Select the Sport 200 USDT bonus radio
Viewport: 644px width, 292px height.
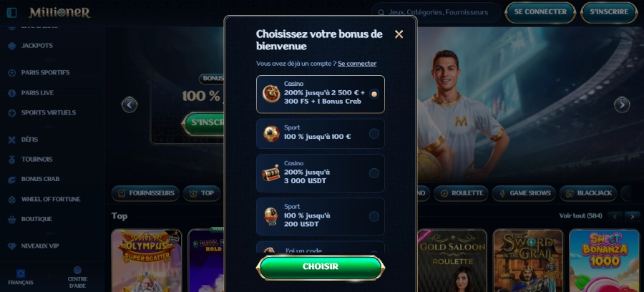[374, 217]
